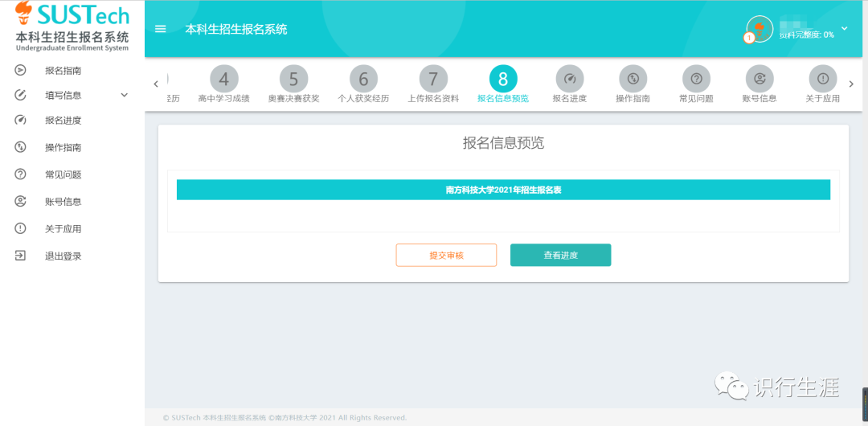Click the hamburger menu icon in header
The width and height of the screenshot is (868, 426).
coord(161,29)
